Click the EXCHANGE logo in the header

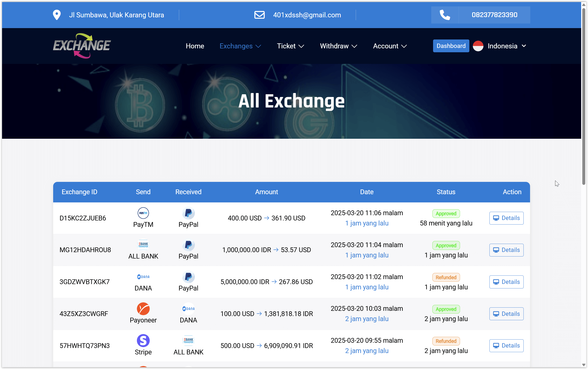click(81, 46)
